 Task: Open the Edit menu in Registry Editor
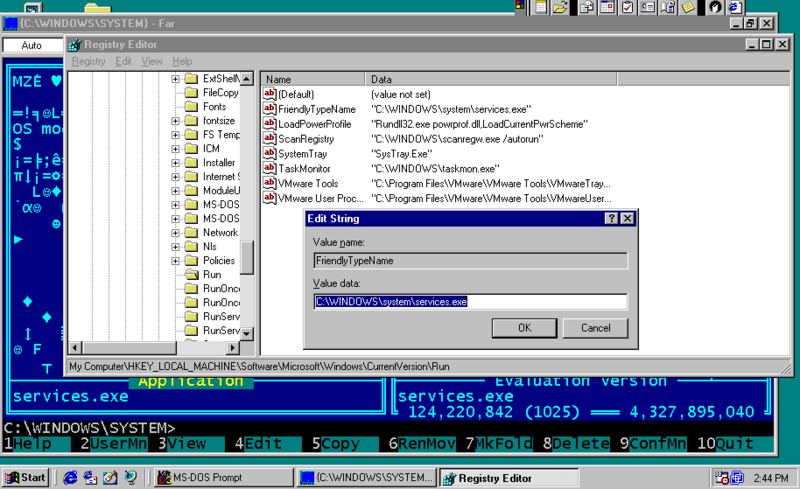click(123, 61)
